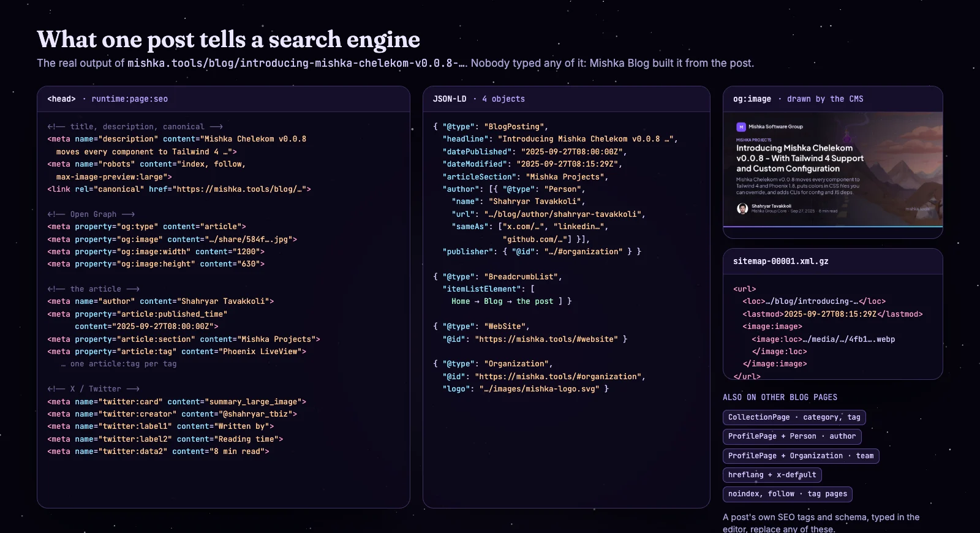This screenshot has width=980, height=533.
Task: Click 'ALSO ON OTHER BLOG PAGES' label
Action: (780, 398)
